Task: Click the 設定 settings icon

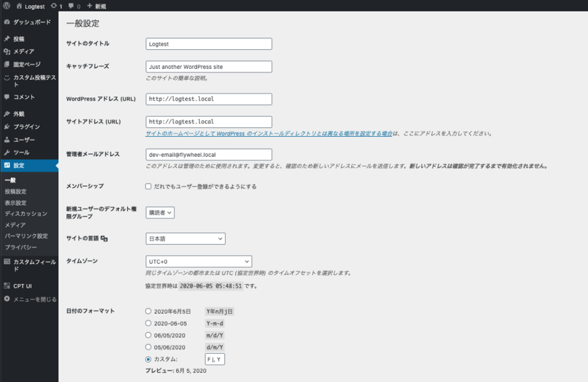Action: (x=7, y=165)
